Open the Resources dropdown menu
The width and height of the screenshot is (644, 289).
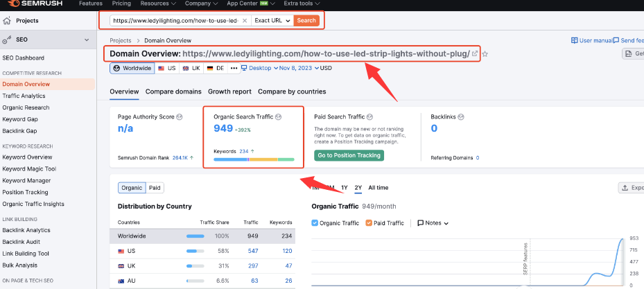[158, 3]
